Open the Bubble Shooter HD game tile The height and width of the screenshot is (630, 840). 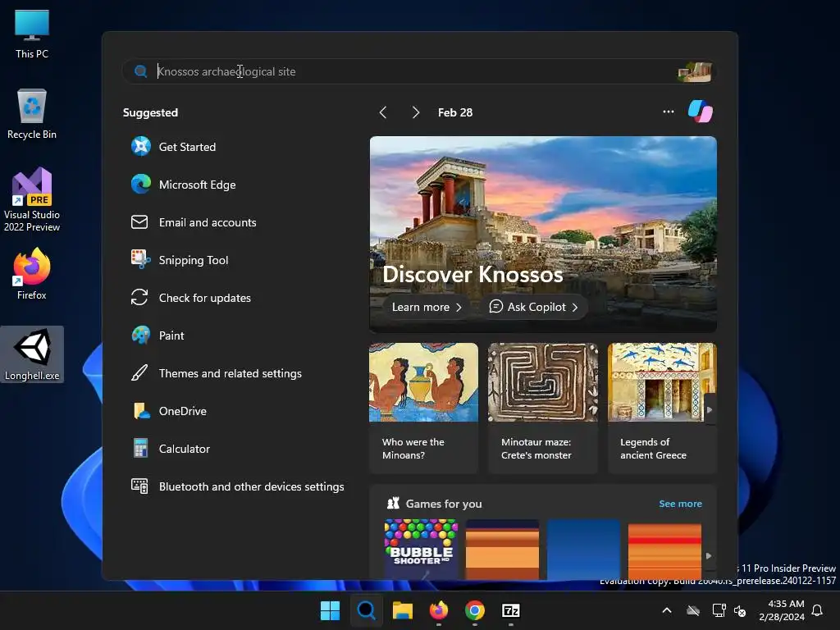coord(421,549)
